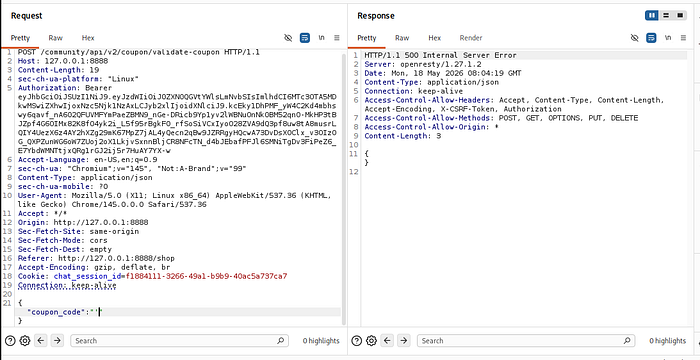The height and width of the screenshot is (360, 700).
Task: Click Content-Length: 19 header
Action: coord(58,70)
